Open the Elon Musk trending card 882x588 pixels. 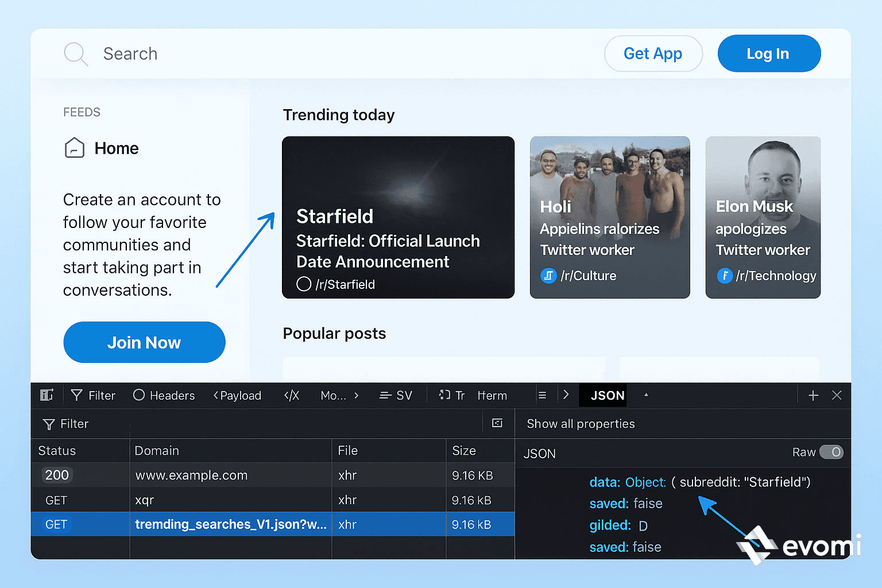tap(763, 217)
